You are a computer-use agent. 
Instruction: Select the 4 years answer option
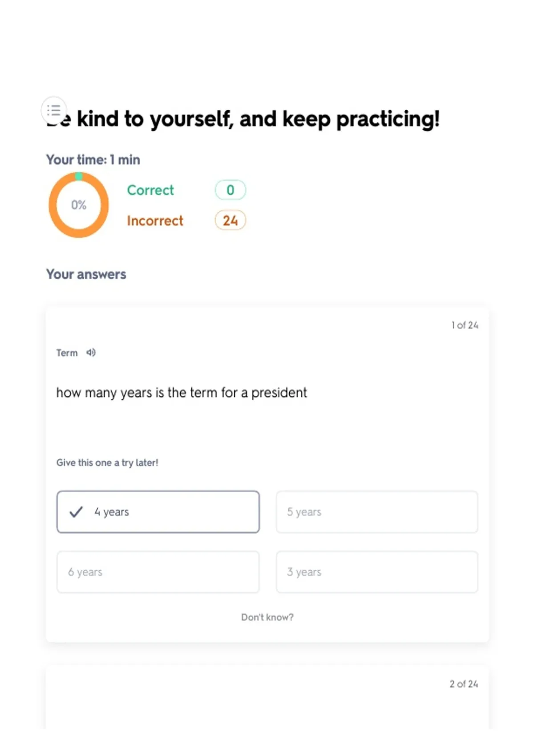coord(158,512)
